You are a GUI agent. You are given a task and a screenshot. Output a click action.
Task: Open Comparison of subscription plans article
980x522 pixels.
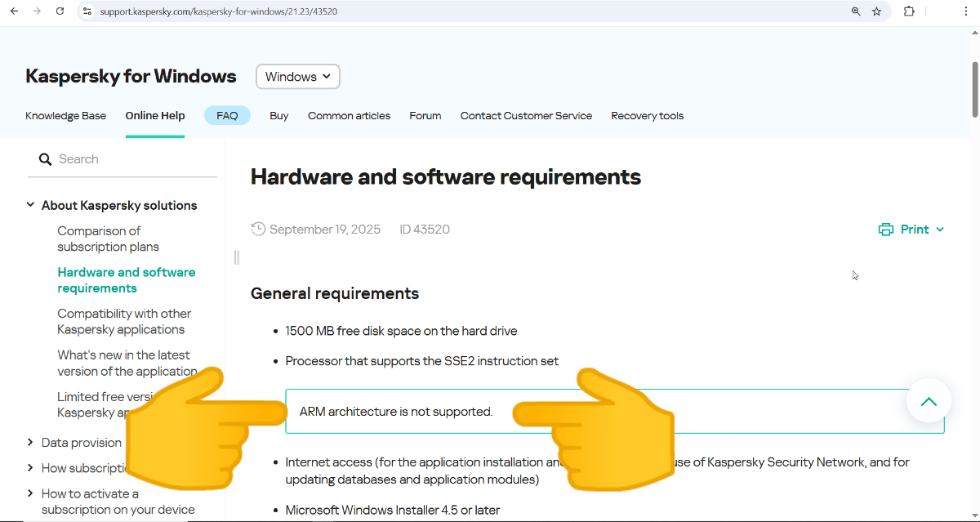pos(109,239)
